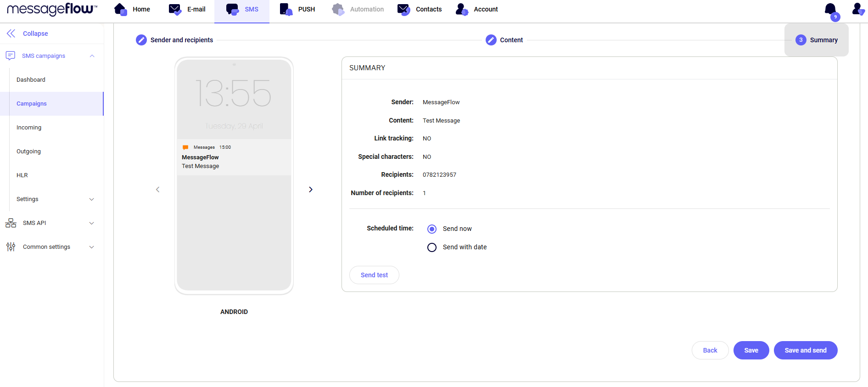The image size is (868, 387).
Task: Open the Outgoing item in sidebar
Action: [28, 151]
